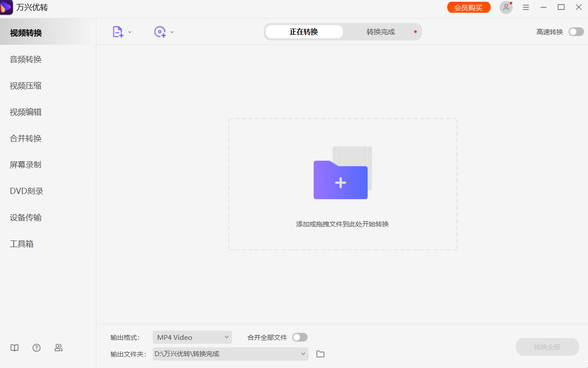
Task: Expand the load DVD dropdown arrow
Action: (172, 32)
